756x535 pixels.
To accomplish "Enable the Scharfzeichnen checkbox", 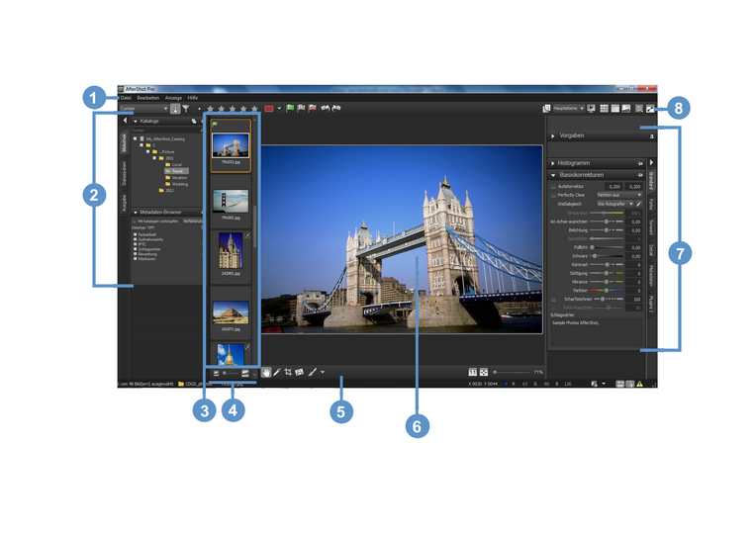I will coord(552,298).
